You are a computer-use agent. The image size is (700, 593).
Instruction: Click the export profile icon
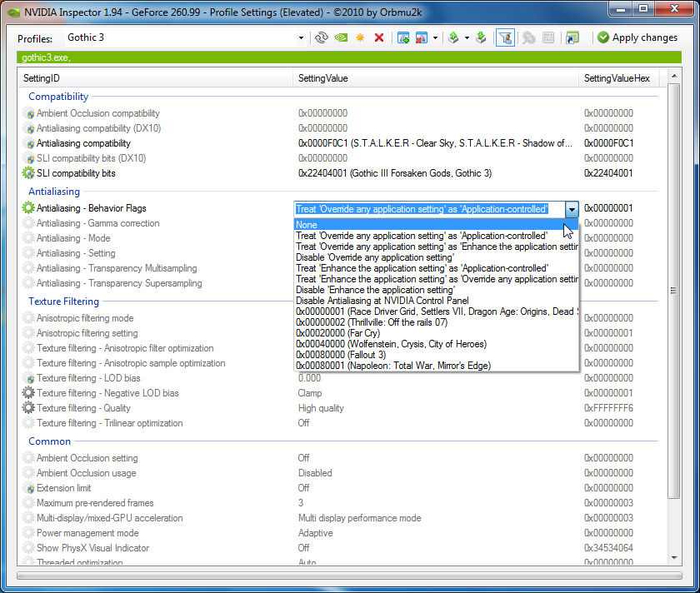[453, 37]
